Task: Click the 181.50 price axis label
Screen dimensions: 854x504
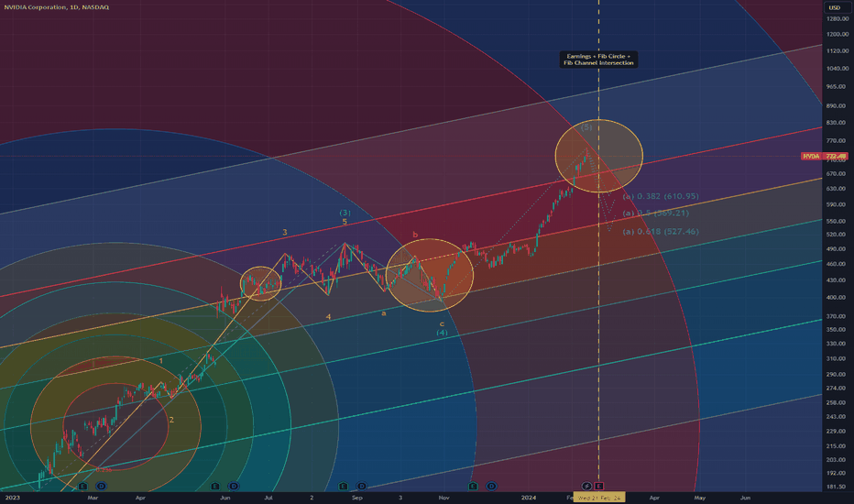Action: point(836,487)
